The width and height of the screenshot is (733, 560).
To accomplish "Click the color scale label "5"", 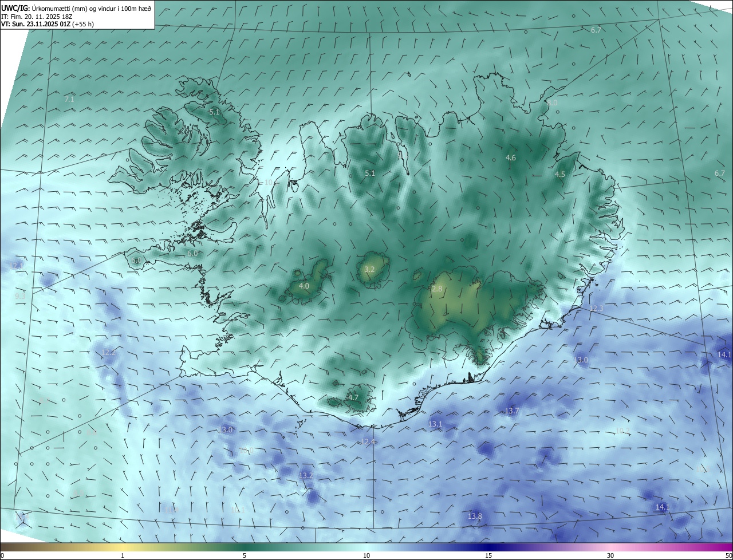I will tap(245, 555).
